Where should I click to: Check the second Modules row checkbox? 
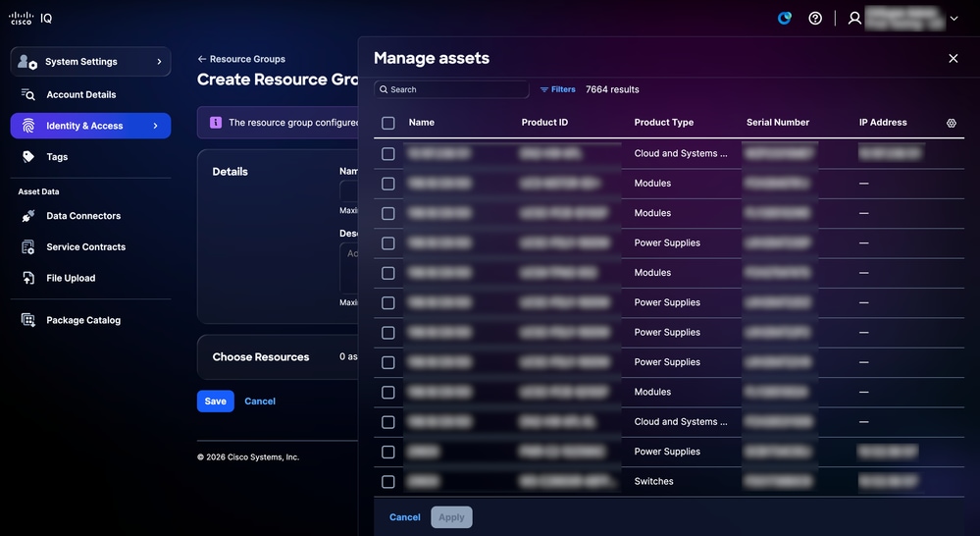(x=388, y=213)
